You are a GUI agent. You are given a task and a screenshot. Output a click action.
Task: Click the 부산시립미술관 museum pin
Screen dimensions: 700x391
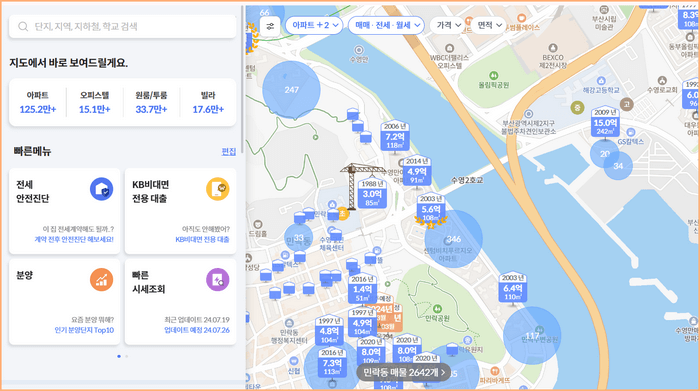pyautogui.click(x=604, y=9)
